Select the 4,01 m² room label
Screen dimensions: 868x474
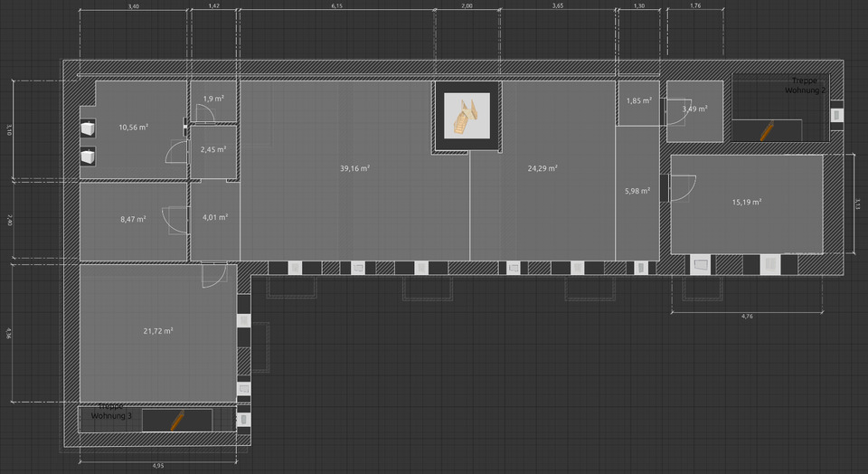pos(214,217)
